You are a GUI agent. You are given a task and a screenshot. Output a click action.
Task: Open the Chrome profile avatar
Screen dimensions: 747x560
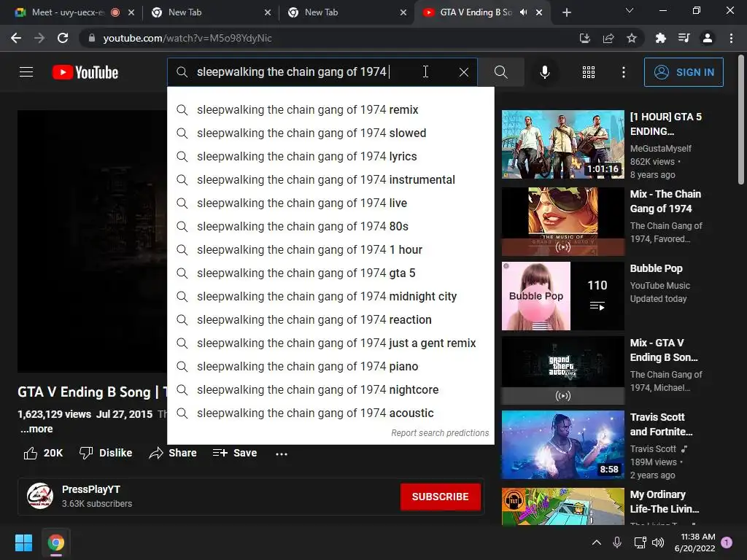(708, 38)
